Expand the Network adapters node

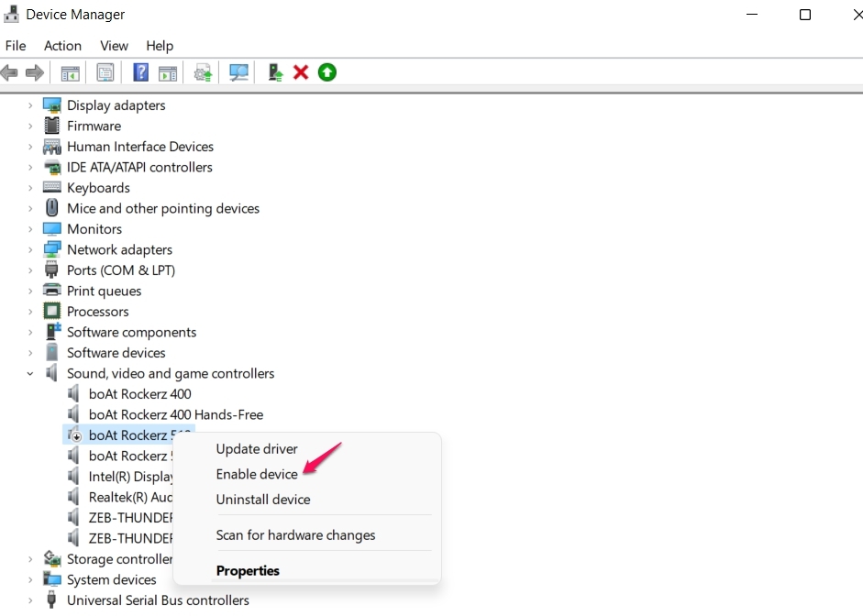click(x=30, y=249)
